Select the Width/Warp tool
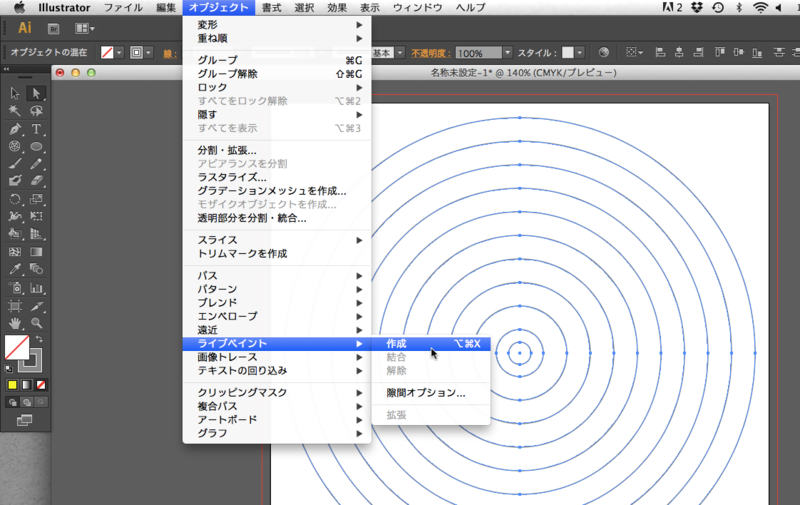Image resolution: width=800 pixels, height=505 pixels. (x=15, y=216)
